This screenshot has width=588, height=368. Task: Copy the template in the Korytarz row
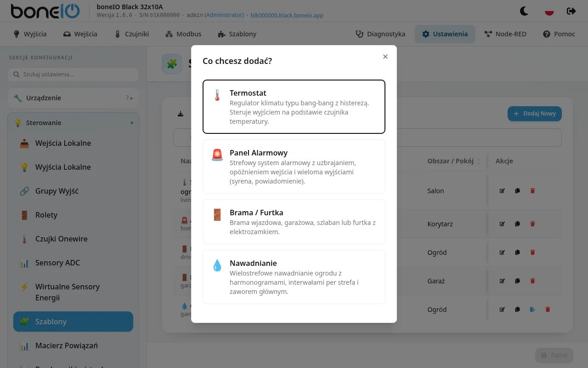point(517,224)
